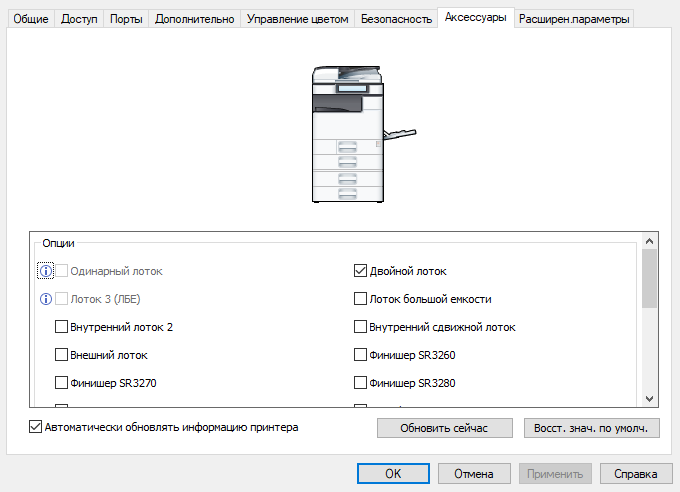This screenshot has height=492, width=680.
Task: Click the options list scroll up arrow
Action: 649,241
